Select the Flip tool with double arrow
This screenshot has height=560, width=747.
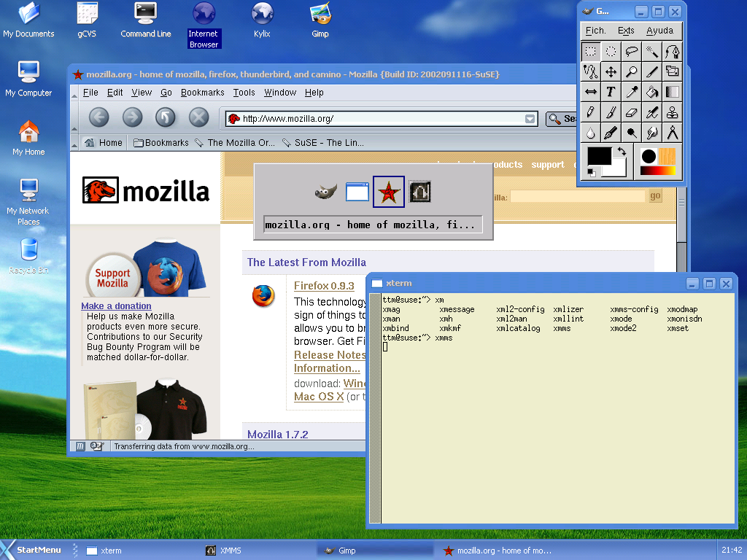coord(591,92)
